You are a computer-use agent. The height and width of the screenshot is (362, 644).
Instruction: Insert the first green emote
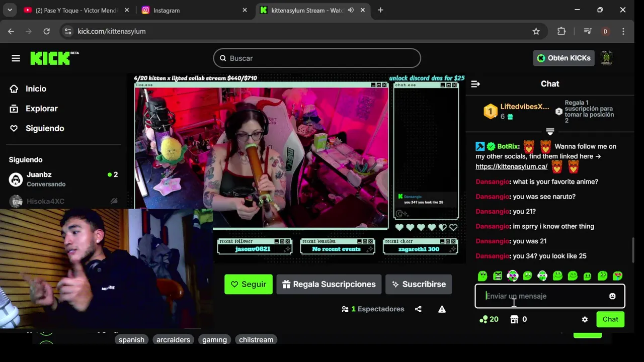tap(482, 276)
